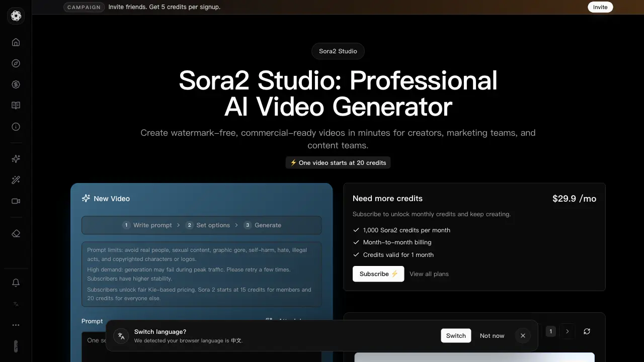Viewport: 644px width, 362px height.
Task: Click Switch in language banner
Action: pyautogui.click(x=456, y=336)
